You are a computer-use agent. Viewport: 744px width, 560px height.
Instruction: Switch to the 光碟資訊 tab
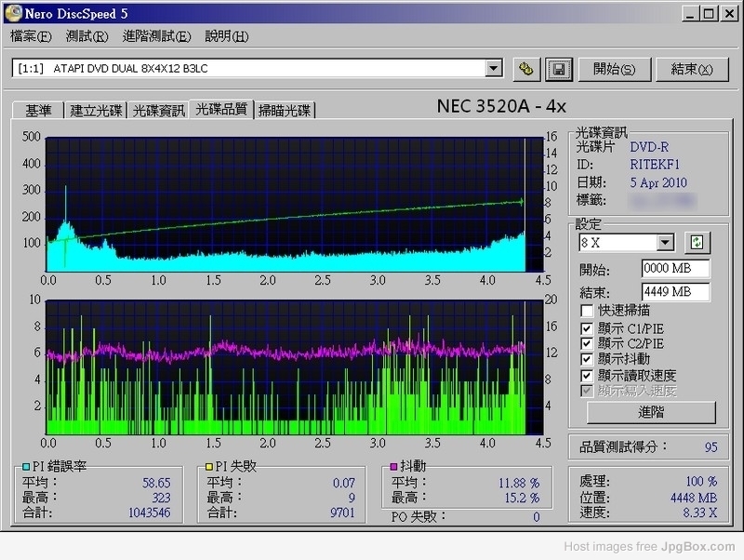point(158,111)
